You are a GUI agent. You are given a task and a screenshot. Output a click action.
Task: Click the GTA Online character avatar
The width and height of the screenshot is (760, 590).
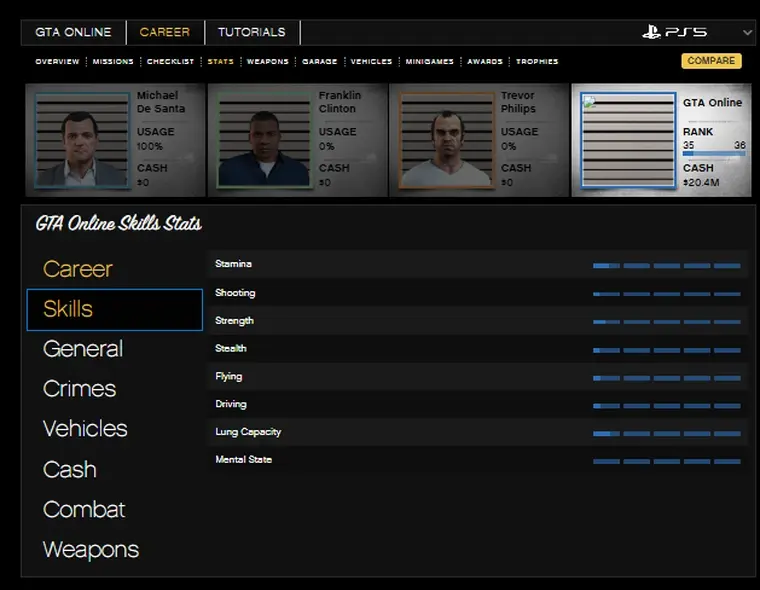point(624,141)
